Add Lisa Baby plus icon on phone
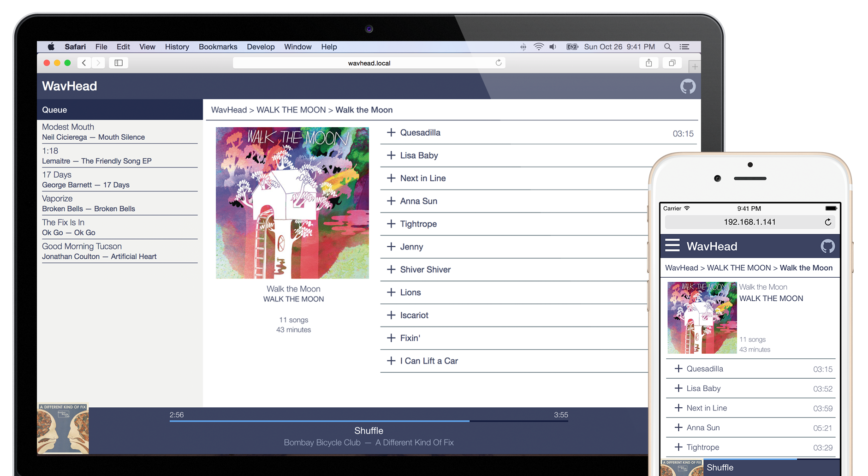The width and height of the screenshot is (868, 476). (x=678, y=388)
